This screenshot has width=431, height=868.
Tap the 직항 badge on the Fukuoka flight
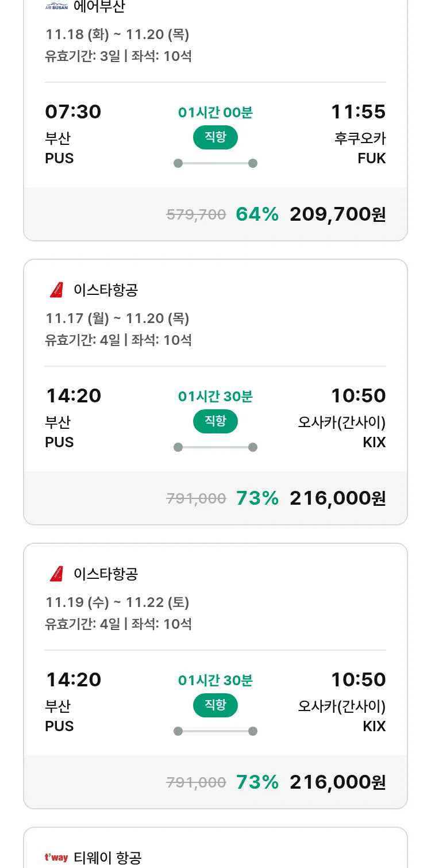(x=215, y=137)
